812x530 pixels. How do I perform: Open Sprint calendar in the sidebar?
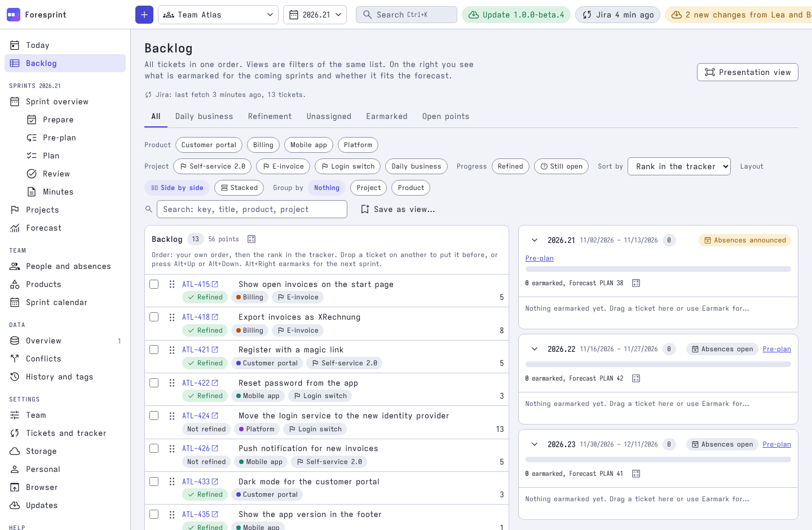click(65, 302)
